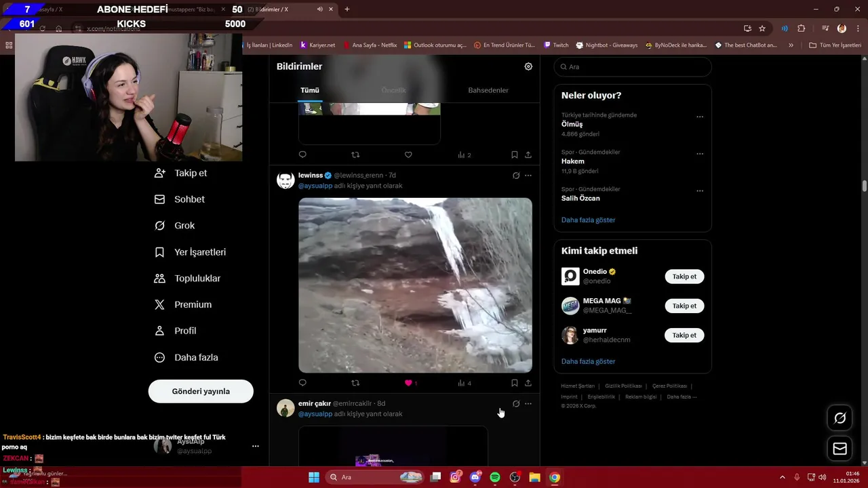The image size is (868, 488).
Task: Repost the lewinss waterfall post
Action: point(355,383)
